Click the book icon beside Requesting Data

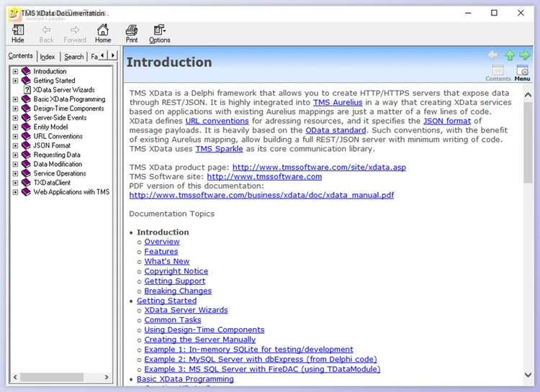coord(26,155)
